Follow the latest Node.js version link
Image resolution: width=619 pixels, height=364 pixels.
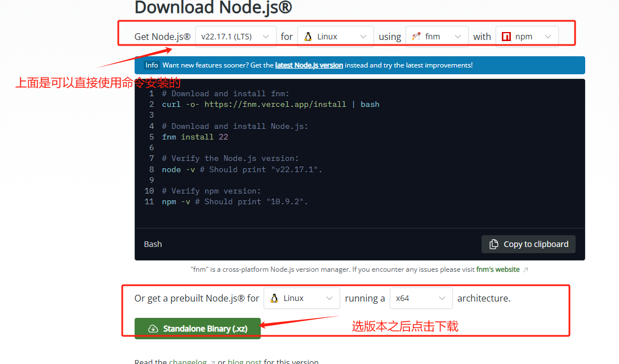click(309, 65)
